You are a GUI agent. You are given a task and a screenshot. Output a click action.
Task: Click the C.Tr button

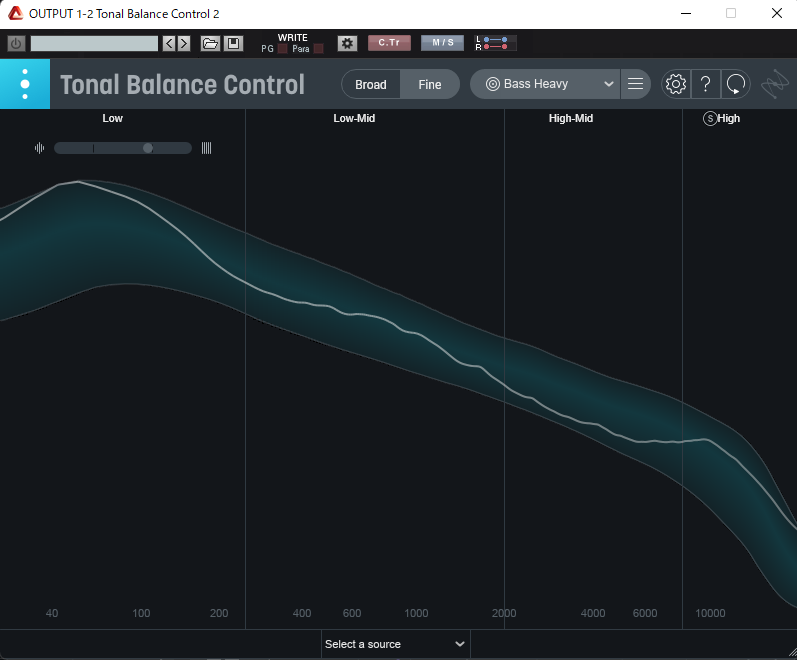point(389,43)
